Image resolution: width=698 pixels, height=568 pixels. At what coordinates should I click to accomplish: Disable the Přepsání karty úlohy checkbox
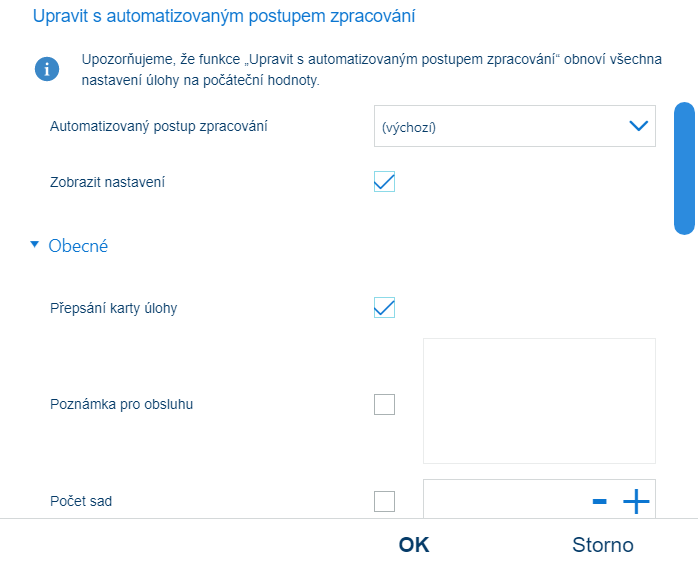[384, 308]
